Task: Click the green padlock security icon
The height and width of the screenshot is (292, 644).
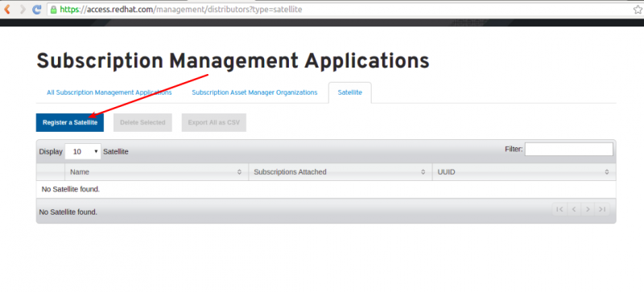Action: [x=53, y=9]
